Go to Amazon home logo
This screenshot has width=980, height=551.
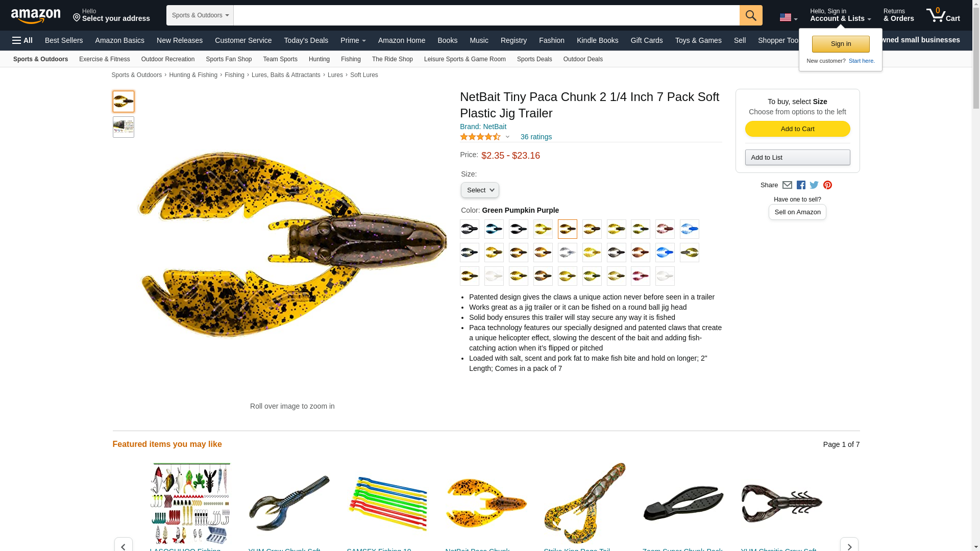[36, 16]
